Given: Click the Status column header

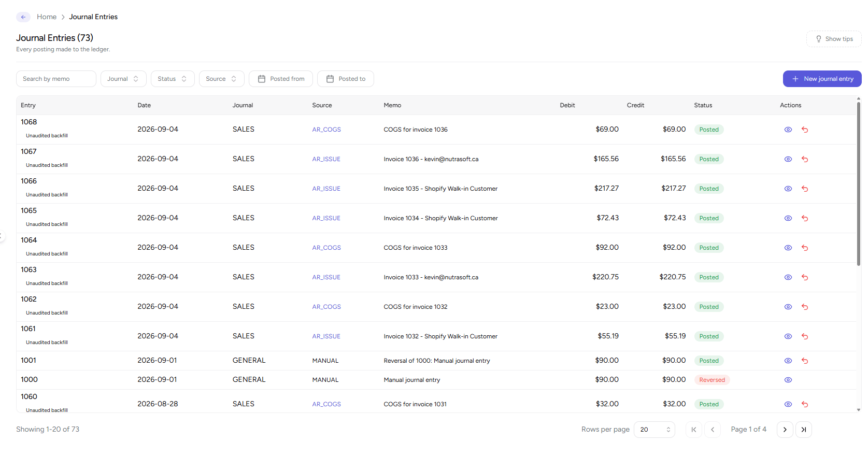Looking at the screenshot, I should coord(703,105).
